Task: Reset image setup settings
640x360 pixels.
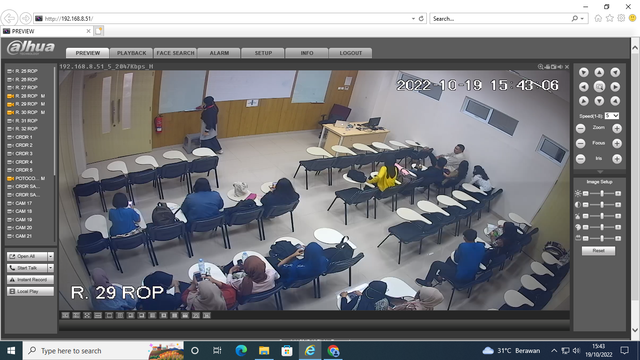Action: (x=598, y=251)
